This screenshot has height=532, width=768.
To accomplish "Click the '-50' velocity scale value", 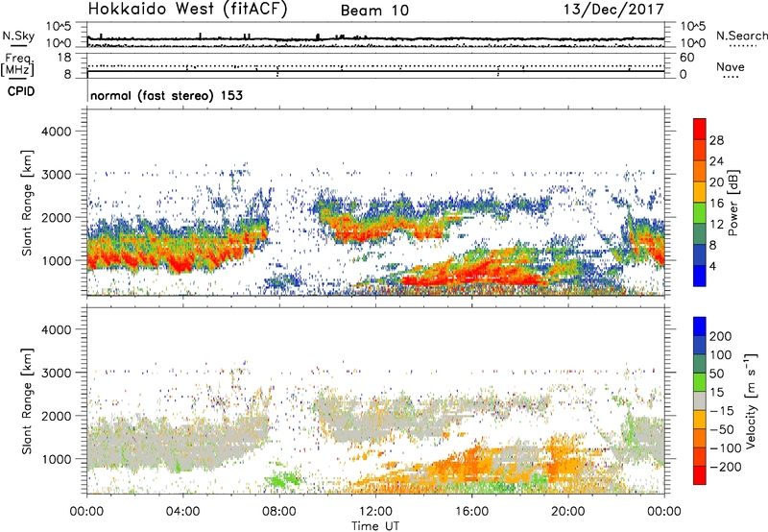I will pyautogui.click(x=720, y=429).
